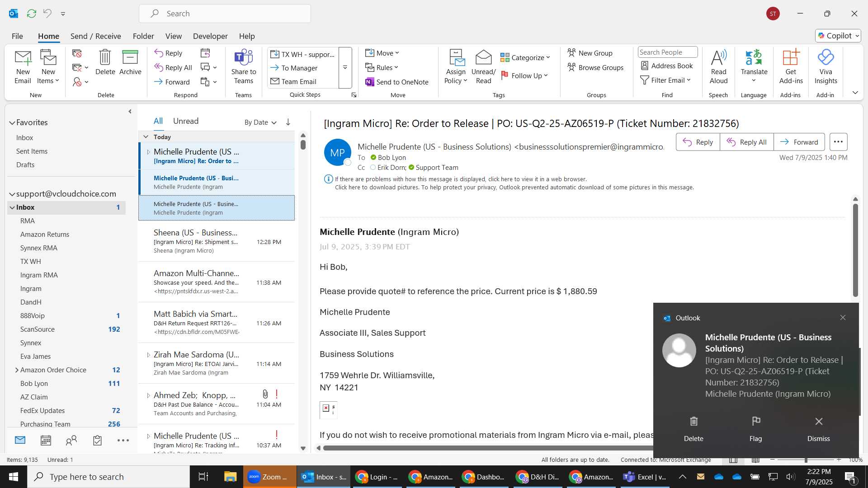
Task: Open the New Items menu
Action: 48,67
